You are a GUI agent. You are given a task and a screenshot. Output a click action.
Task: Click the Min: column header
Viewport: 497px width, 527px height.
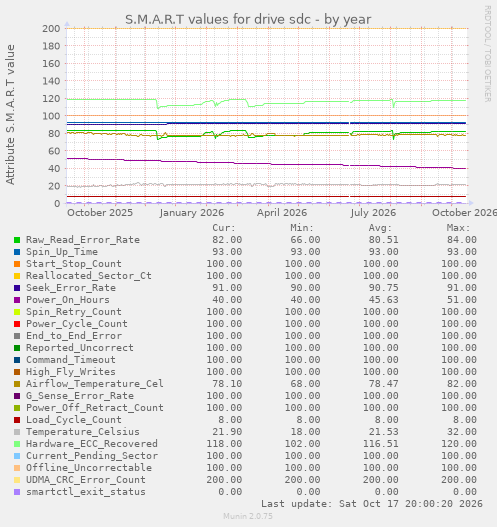(x=302, y=228)
